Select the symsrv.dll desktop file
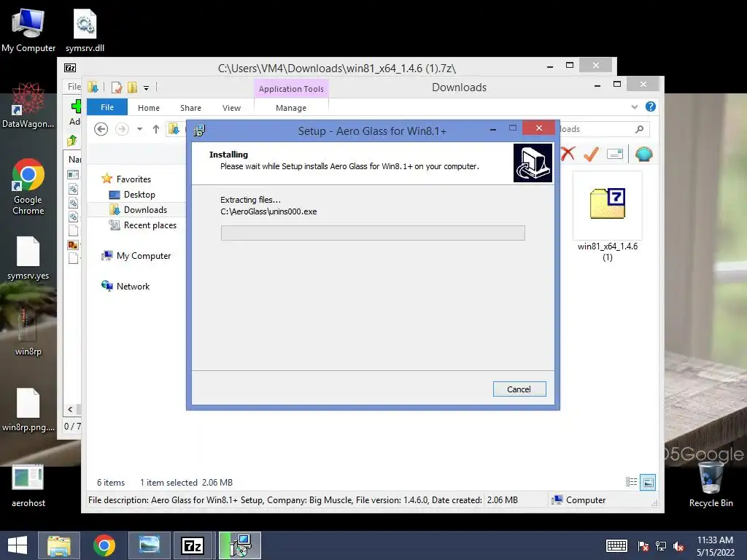The height and width of the screenshot is (560, 747). point(85,31)
